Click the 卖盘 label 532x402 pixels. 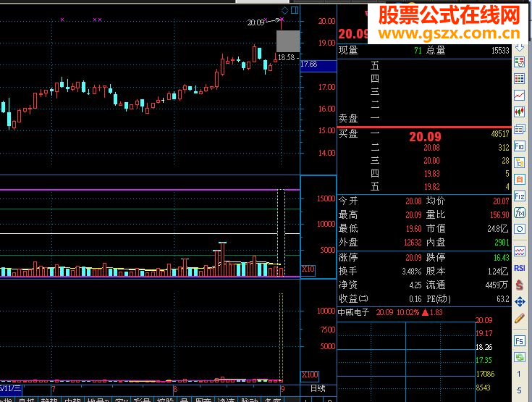coord(348,119)
